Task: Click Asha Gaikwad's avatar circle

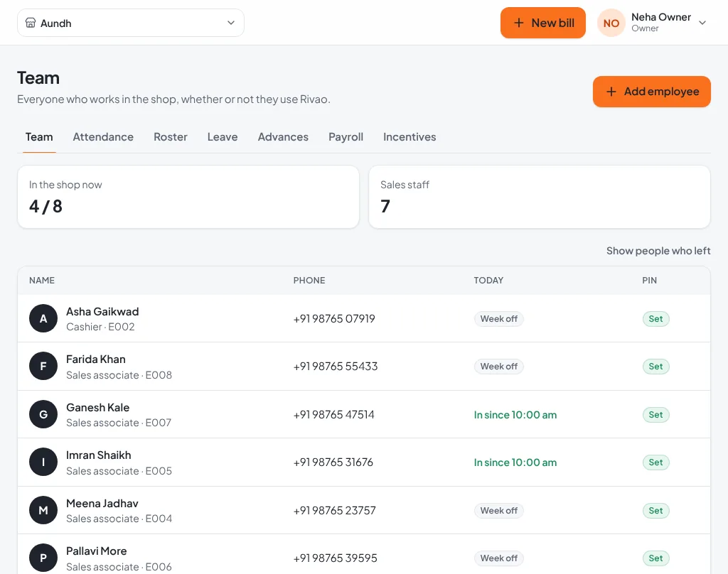Action: 43,318
